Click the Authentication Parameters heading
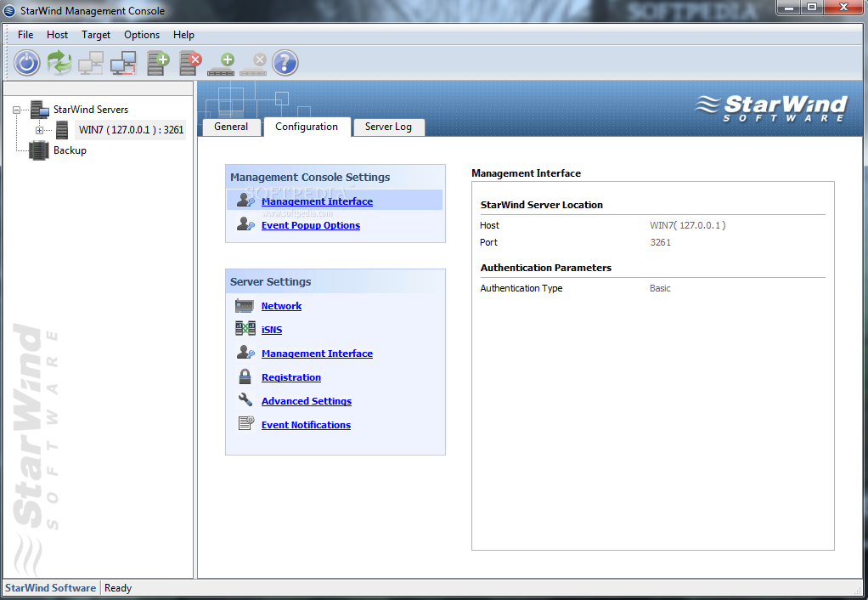The width and height of the screenshot is (868, 600). (546, 269)
